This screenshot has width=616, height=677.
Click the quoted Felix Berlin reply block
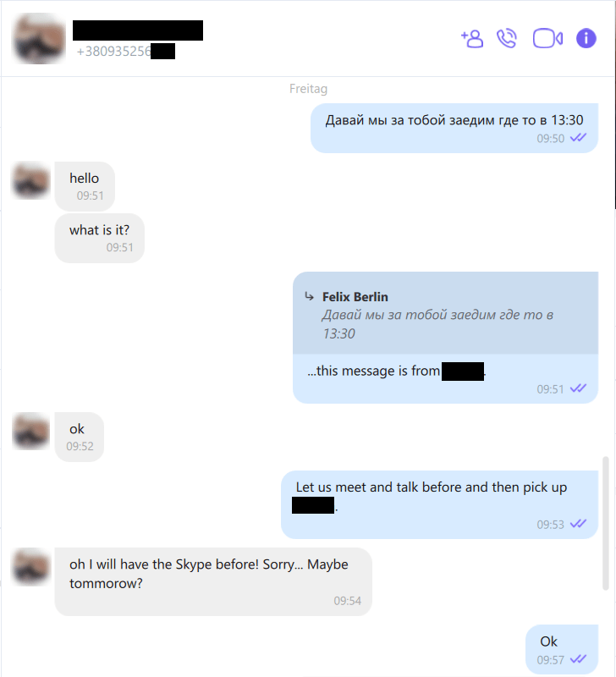coord(445,313)
